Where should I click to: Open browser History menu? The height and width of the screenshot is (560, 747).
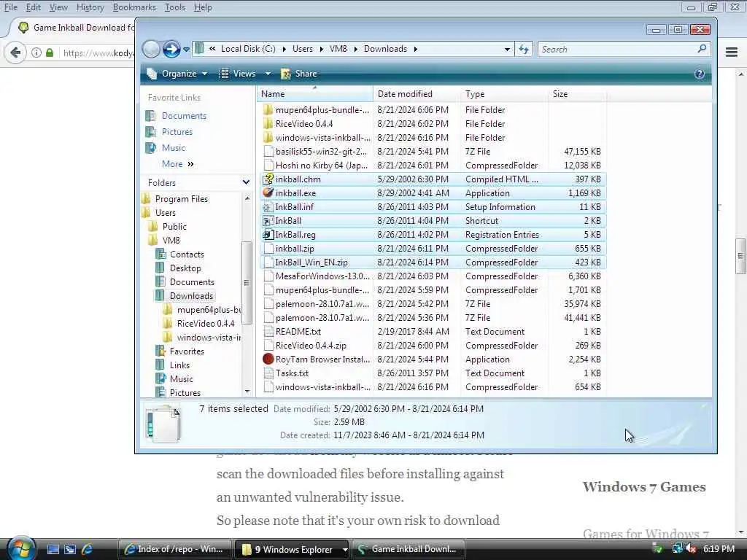(90, 7)
